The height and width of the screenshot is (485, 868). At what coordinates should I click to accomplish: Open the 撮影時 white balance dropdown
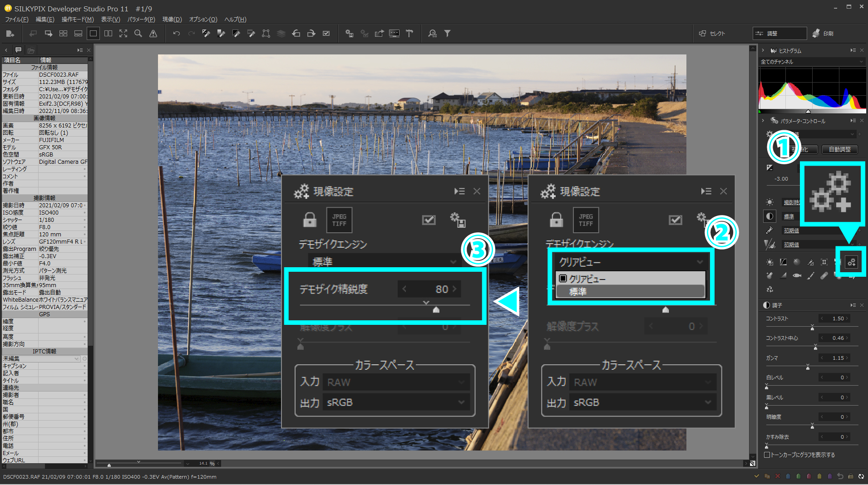click(791, 202)
